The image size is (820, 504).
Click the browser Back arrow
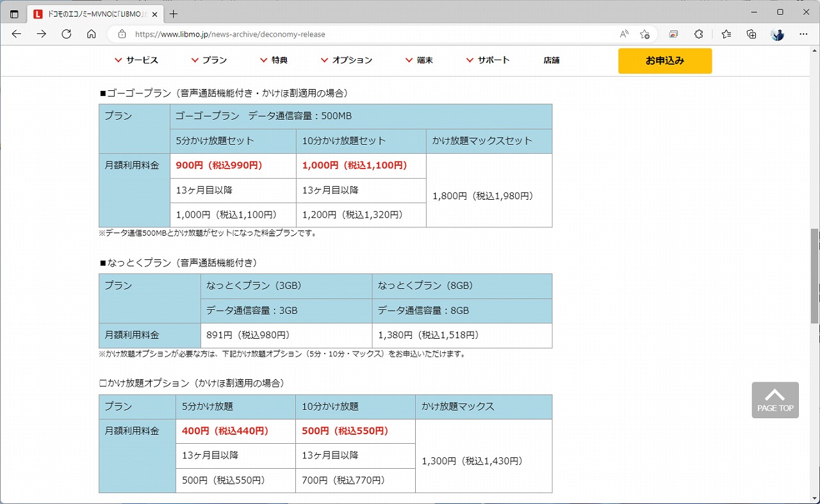[17, 34]
